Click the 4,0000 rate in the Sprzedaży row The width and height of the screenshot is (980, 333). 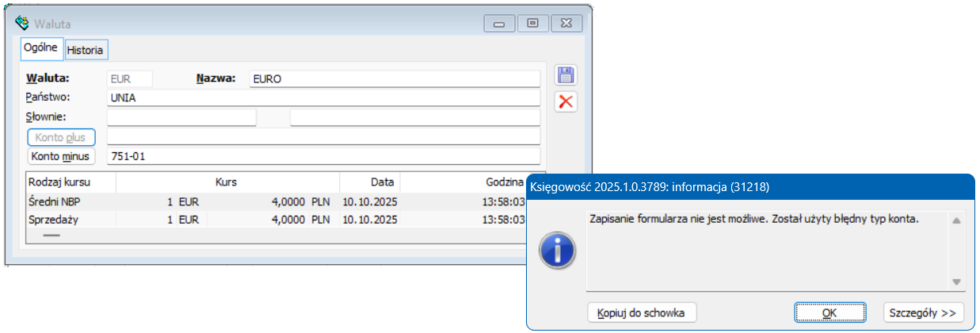click(x=288, y=219)
